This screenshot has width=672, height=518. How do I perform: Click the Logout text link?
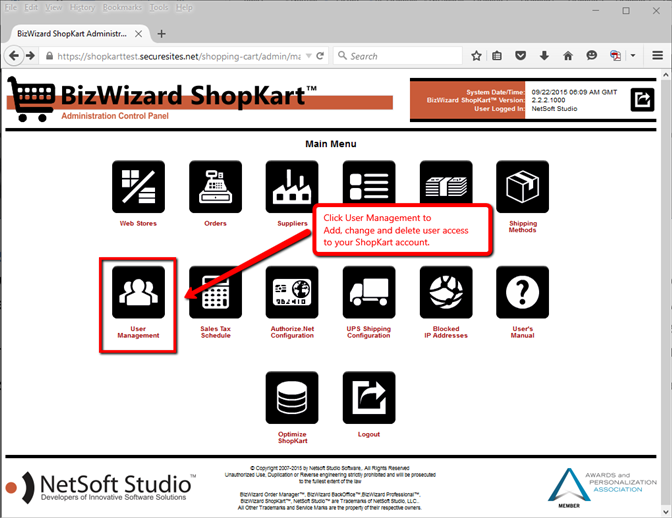(369, 434)
